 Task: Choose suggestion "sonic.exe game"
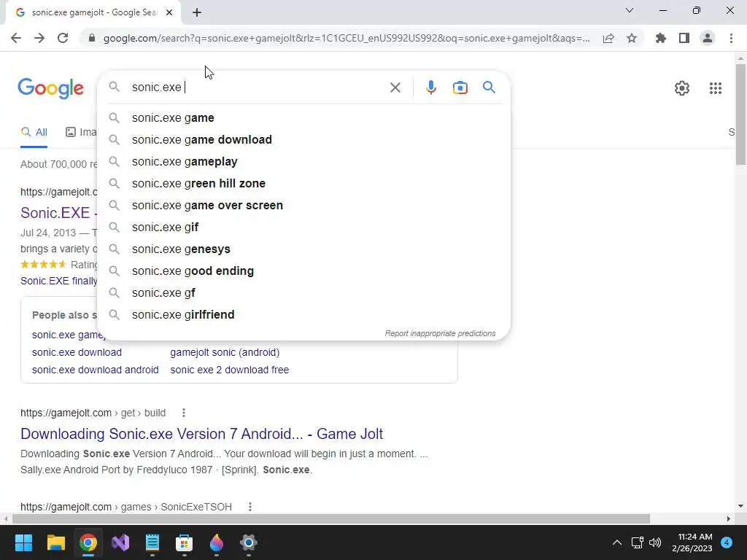303,117
